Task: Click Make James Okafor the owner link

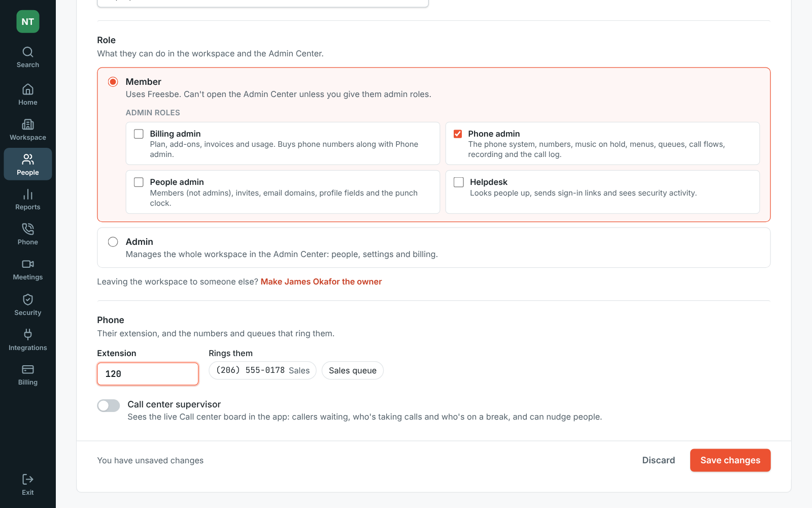Action: click(x=321, y=281)
